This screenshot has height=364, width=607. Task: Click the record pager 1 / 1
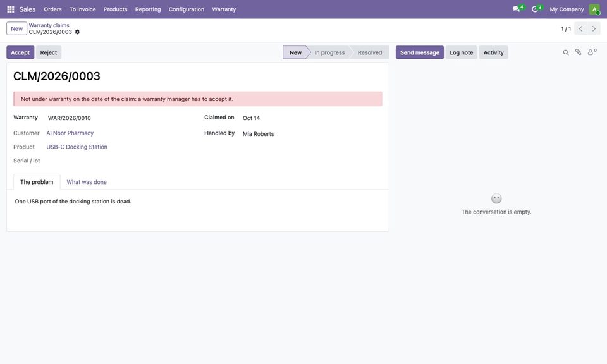[566, 29]
